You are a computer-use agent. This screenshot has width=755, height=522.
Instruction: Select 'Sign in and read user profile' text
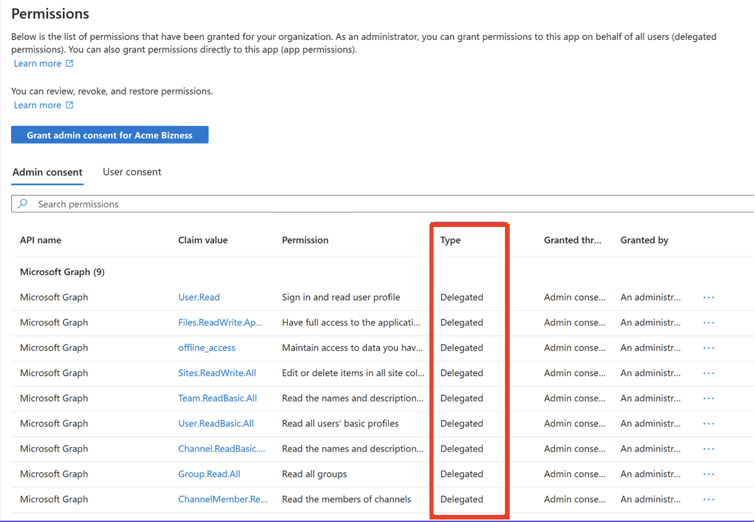(341, 297)
